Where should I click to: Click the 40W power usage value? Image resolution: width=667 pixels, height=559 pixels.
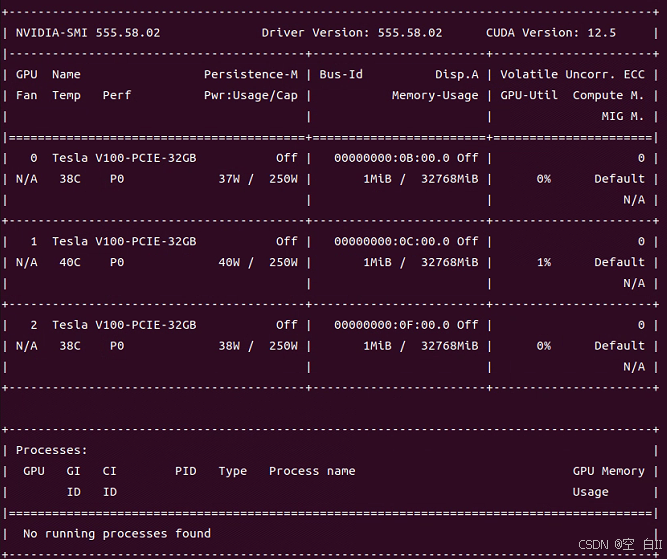tap(229, 262)
